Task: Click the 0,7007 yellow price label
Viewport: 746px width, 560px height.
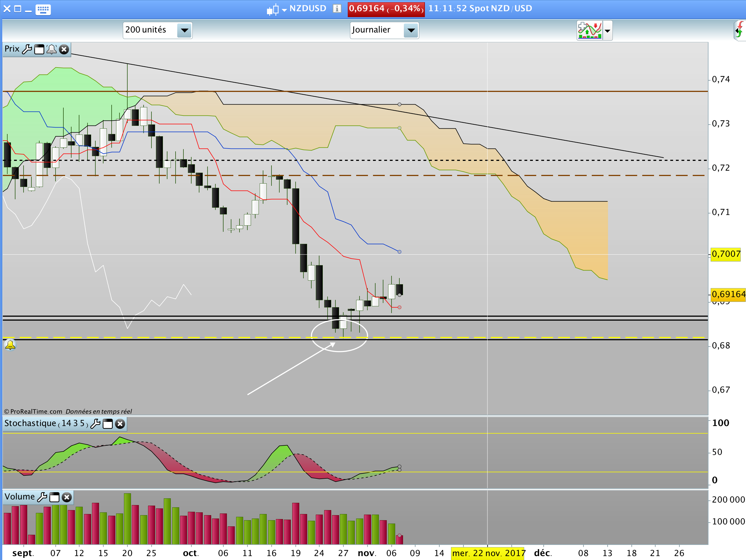Action: (x=726, y=254)
